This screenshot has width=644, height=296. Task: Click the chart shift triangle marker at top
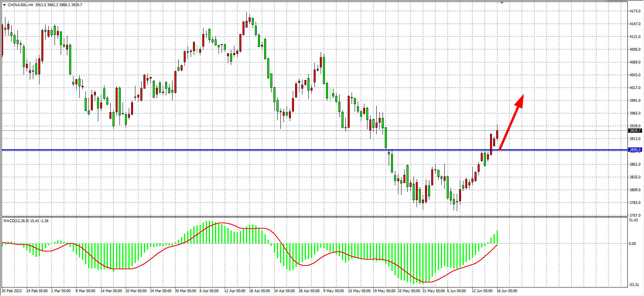pos(502,3)
